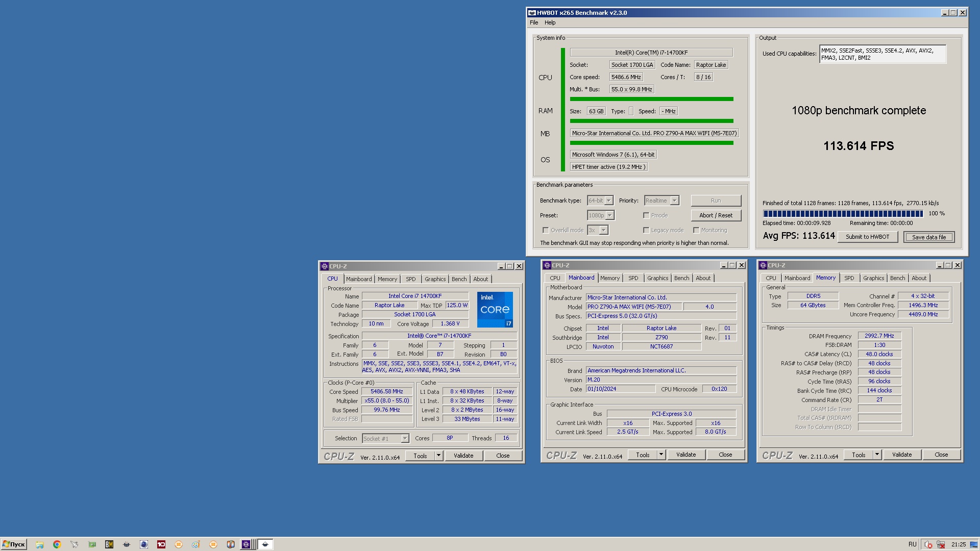
Task: Switch to Bench tab in CPU-Z CPU window
Action: pos(459,279)
